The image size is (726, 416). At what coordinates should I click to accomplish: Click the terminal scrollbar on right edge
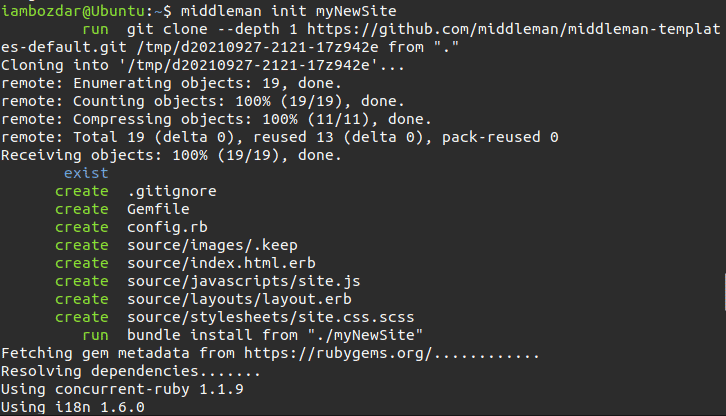724,292
